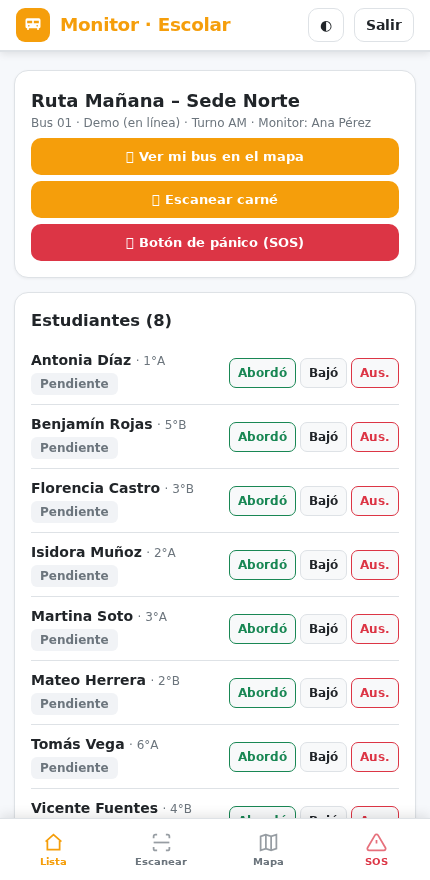Mark Florencia Castro as Aus.
Viewport: 430px width, 880px height.
(x=375, y=501)
